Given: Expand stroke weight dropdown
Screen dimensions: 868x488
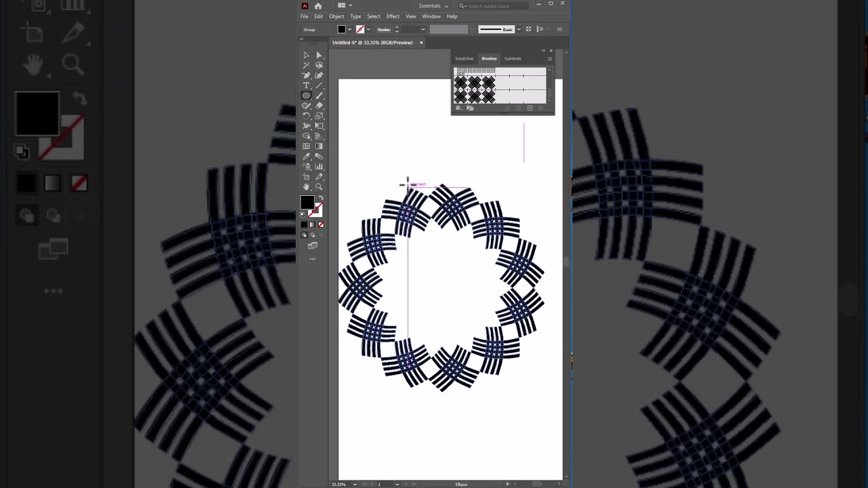Looking at the screenshot, I should 422,29.
